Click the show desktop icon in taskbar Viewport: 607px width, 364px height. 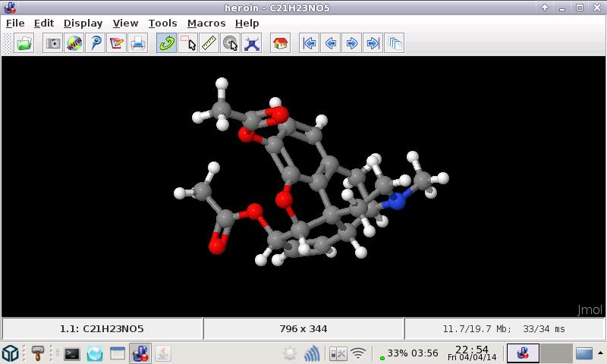(x=583, y=353)
